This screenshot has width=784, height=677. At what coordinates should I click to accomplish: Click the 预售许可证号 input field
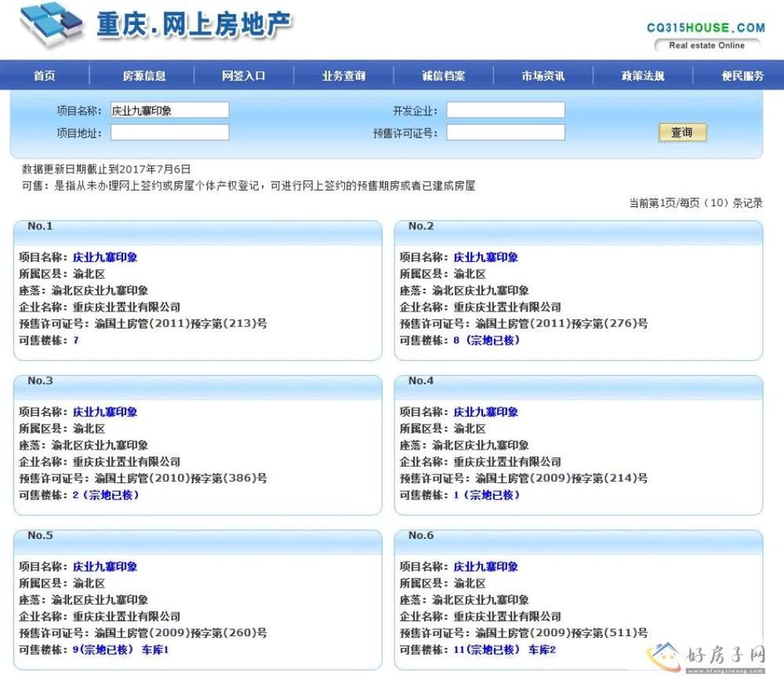[x=506, y=133]
